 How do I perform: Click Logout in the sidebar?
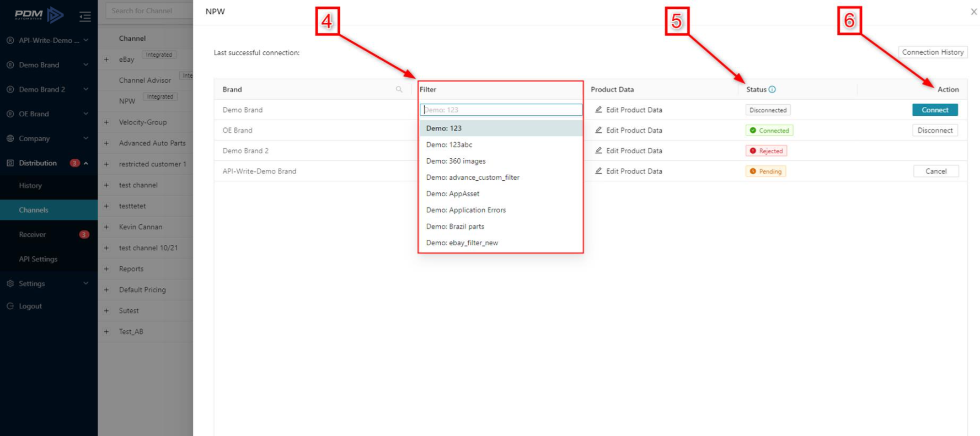click(x=30, y=306)
